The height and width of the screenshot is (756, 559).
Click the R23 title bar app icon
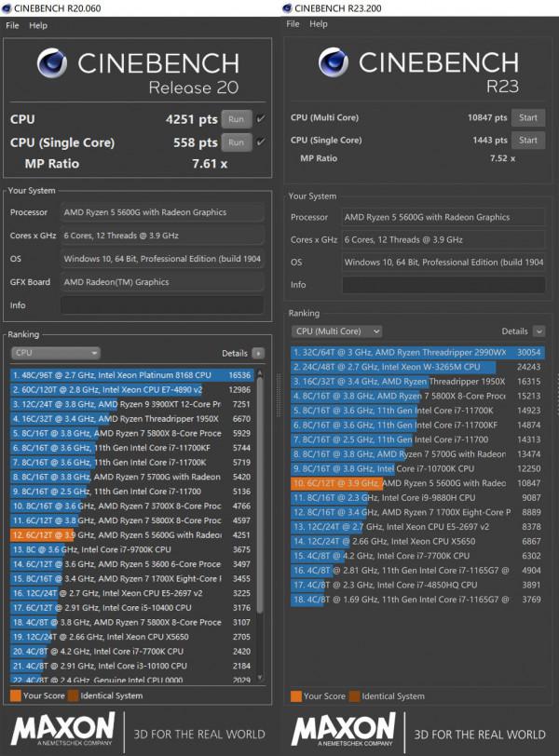tap(291, 7)
